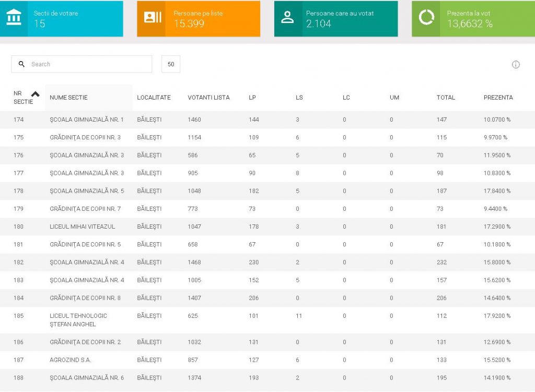Sort by NR SECTIE column header text

click(x=23, y=98)
